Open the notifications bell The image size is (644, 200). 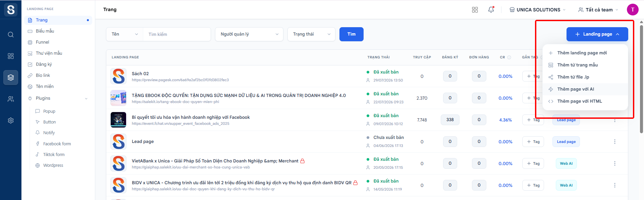pyautogui.click(x=491, y=10)
